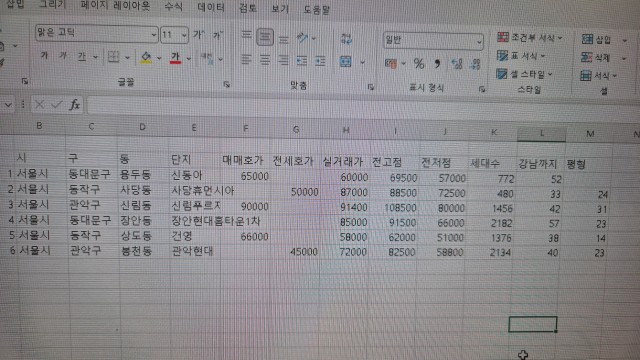Select cell containing 장안현대홈타운1차
The width and height of the screenshot is (640, 360).
(x=195, y=221)
